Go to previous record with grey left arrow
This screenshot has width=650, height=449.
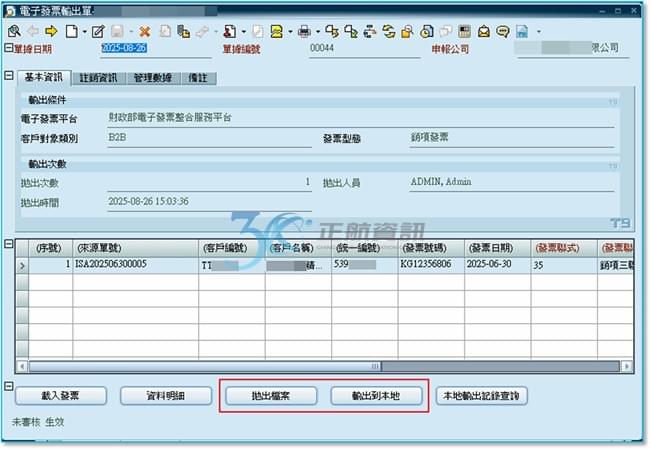click(33, 31)
